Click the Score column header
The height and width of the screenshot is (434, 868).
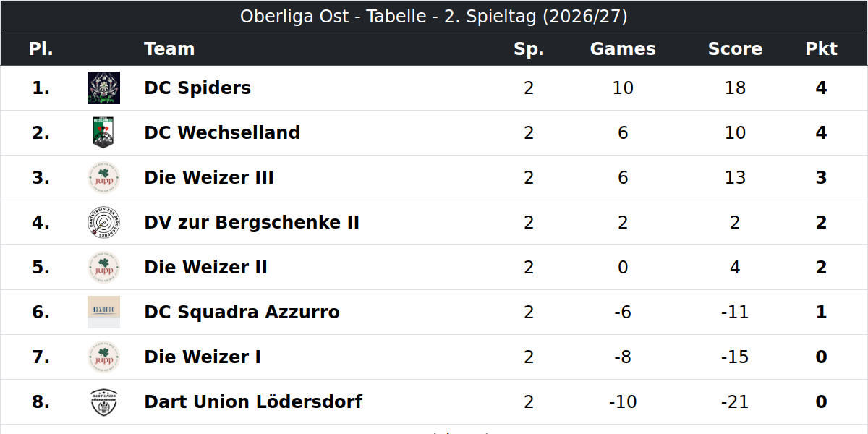735,49
